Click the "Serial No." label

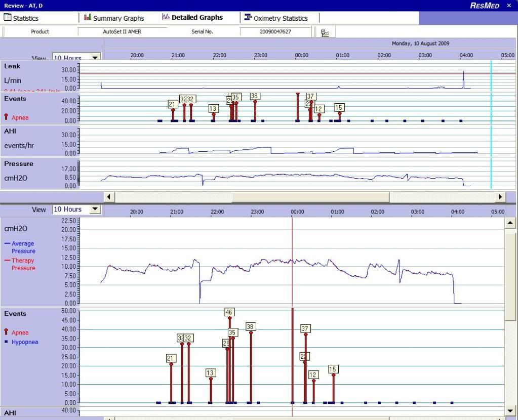pos(202,32)
